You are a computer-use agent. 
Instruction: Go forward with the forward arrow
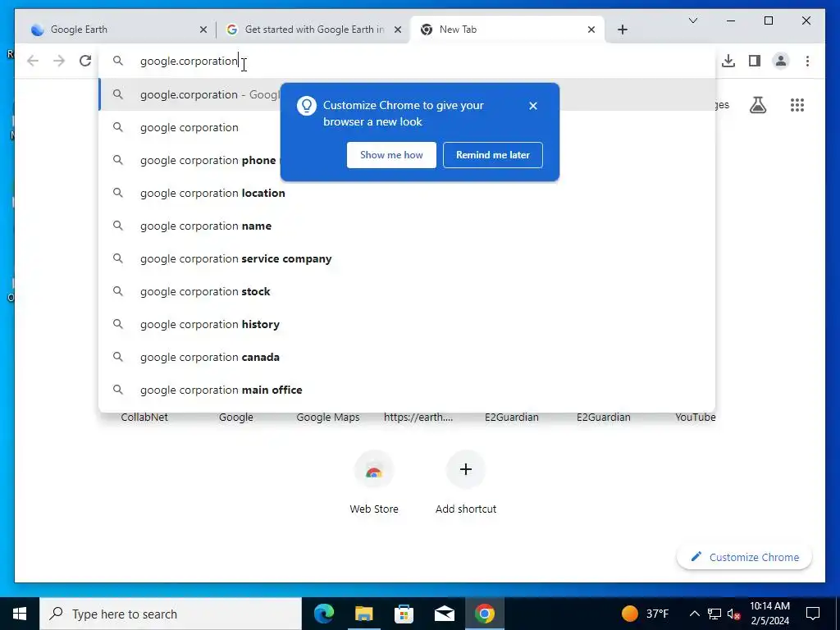(59, 61)
